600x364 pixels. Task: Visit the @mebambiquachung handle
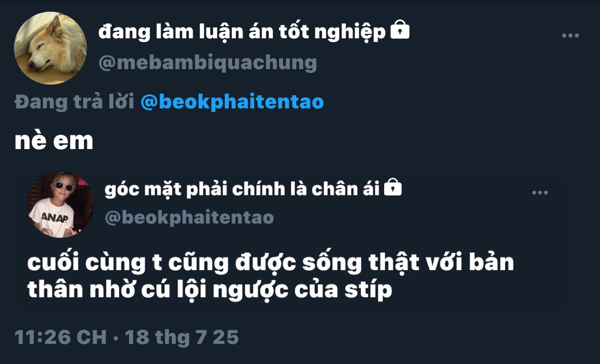(x=207, y=62)
